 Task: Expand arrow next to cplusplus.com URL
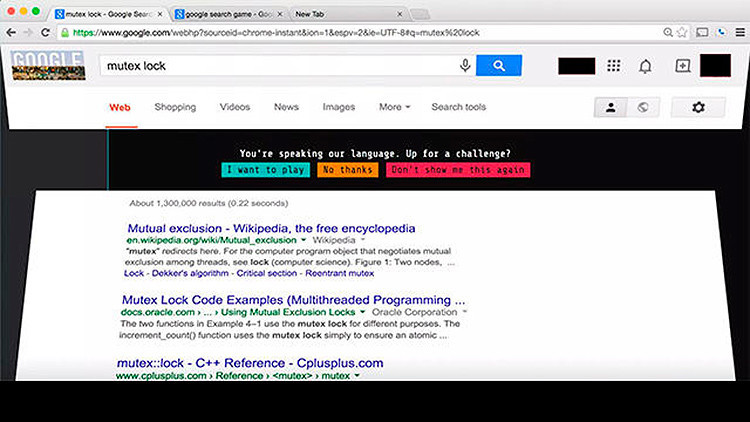357,376
